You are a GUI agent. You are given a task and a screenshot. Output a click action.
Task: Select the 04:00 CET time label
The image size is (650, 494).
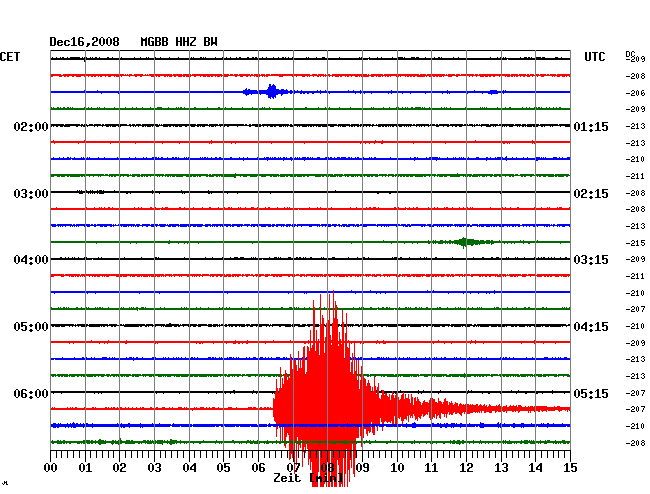pyautogui.click(x=31, y=260)
